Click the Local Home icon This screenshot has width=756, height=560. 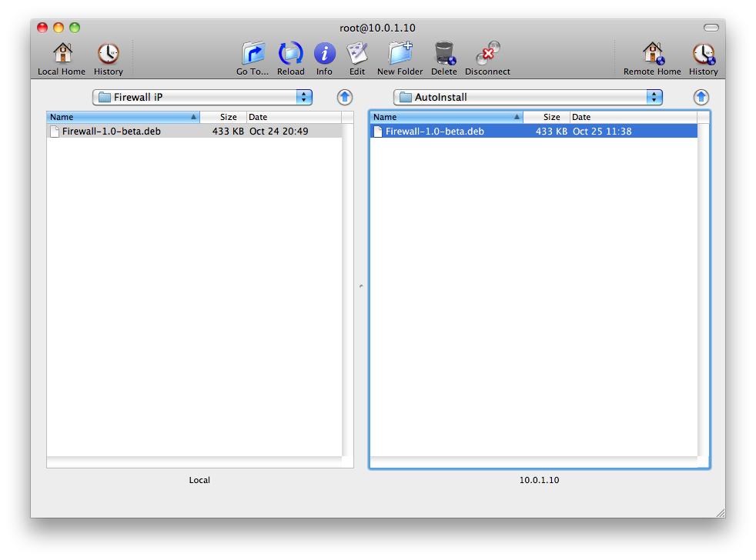click(62, 54)
